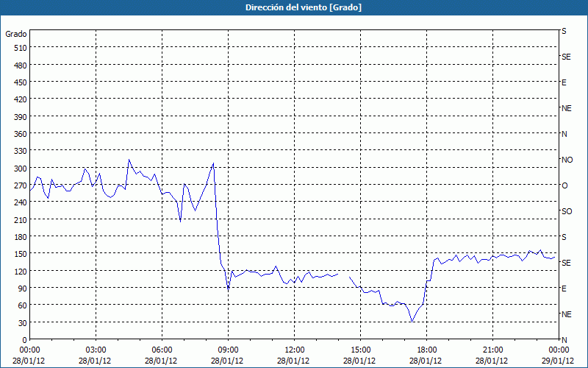Image resolution: width=588 pixels, height=368 pixels.
Task: Select the 'S' compass label level with 180
Action: tap(564, 237)
